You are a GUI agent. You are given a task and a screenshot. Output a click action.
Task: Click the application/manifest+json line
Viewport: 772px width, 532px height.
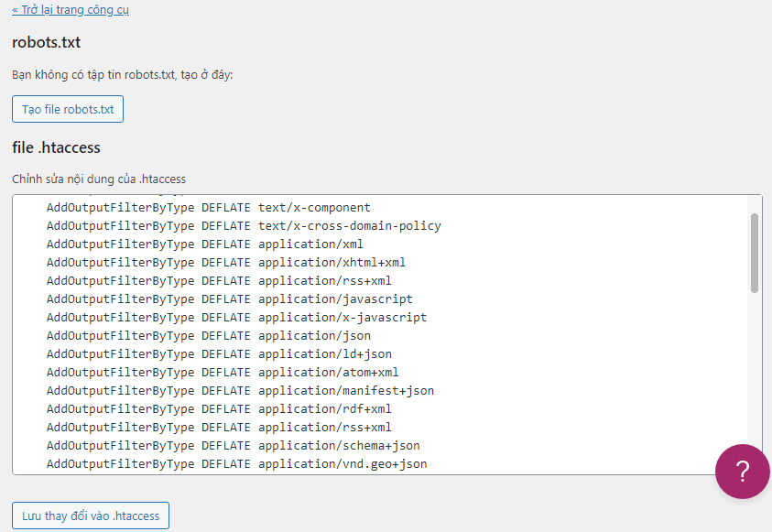click(x=240, y=391)
